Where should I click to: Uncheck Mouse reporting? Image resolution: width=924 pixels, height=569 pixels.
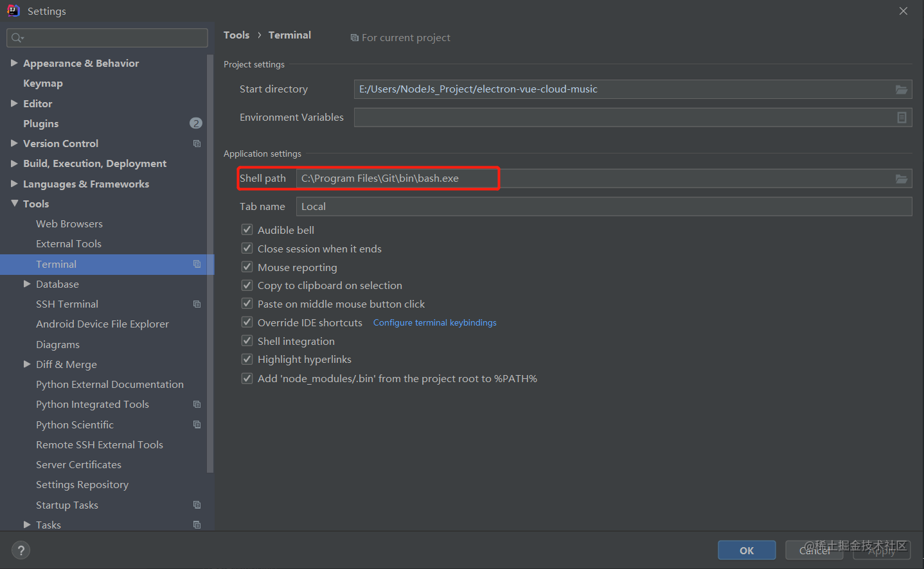247,267
